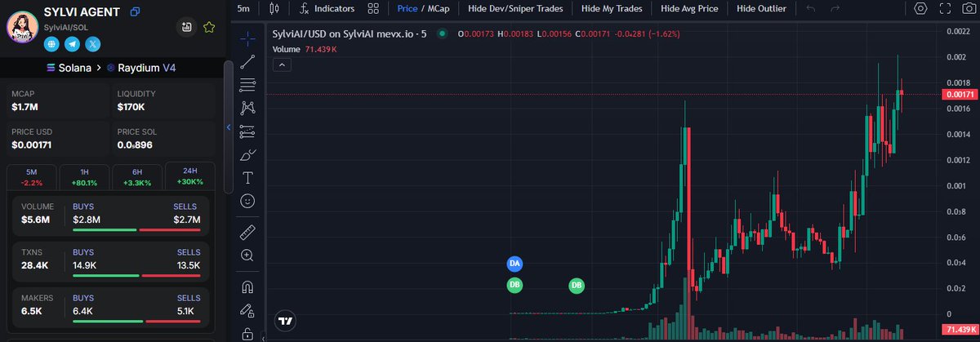The height and width of the screenshot is (342, 980).
Task: Click the TXNS buys/sells ratio bar
Action: click(x=136, y=276)
